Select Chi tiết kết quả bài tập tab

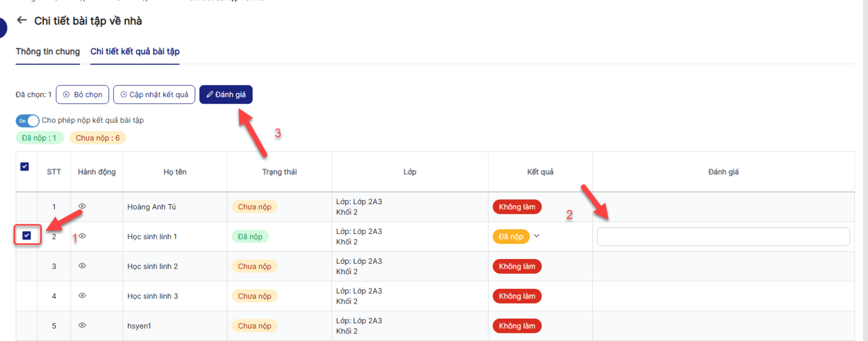(x=135, y=52)
